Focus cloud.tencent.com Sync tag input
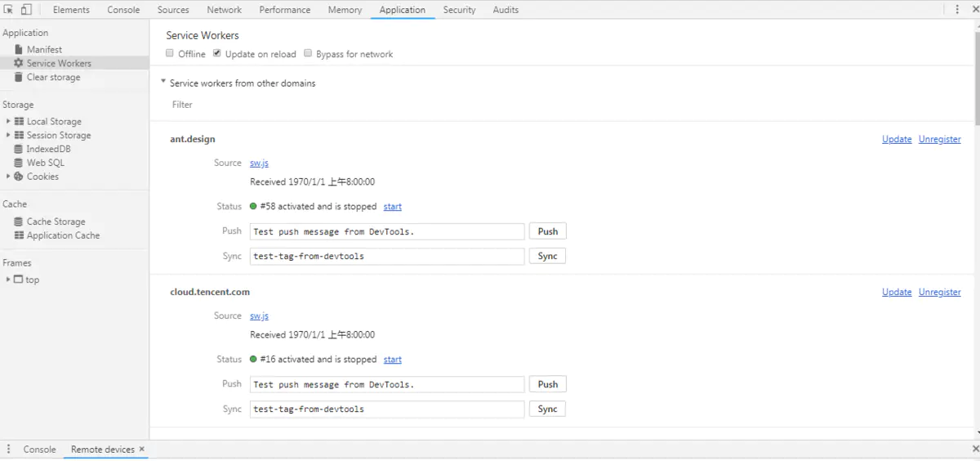This screenshot has height=461, width=980. pos(387,409)
